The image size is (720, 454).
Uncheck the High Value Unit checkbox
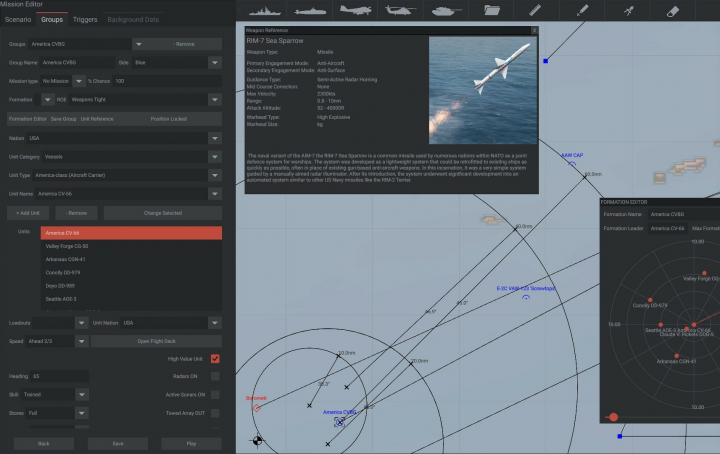point(215,358)
